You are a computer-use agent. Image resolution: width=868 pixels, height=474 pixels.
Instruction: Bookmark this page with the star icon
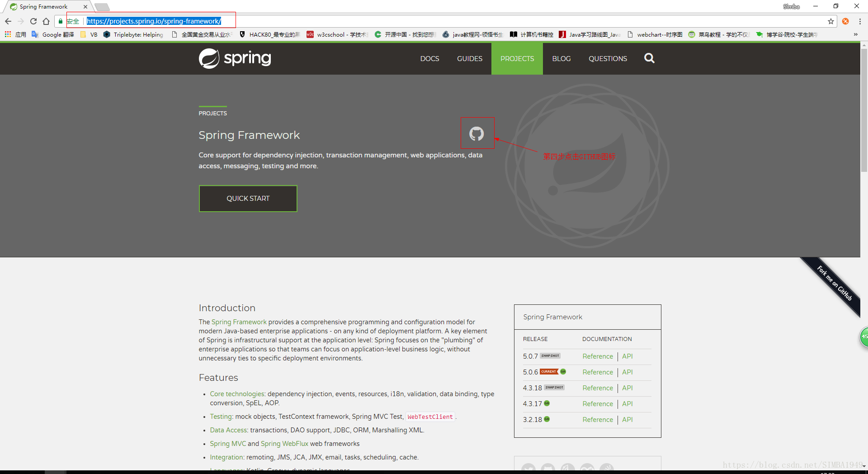click(831, 21)
